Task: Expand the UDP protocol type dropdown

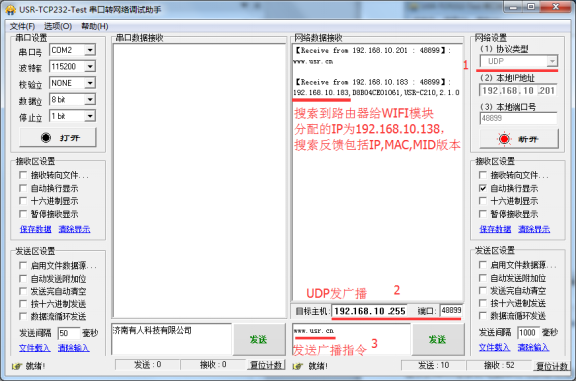Action: (x=552, y=61)
